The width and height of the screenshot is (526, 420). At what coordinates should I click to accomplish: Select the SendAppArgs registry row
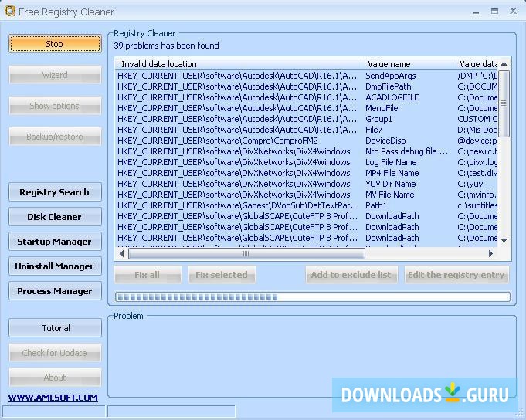307,76
